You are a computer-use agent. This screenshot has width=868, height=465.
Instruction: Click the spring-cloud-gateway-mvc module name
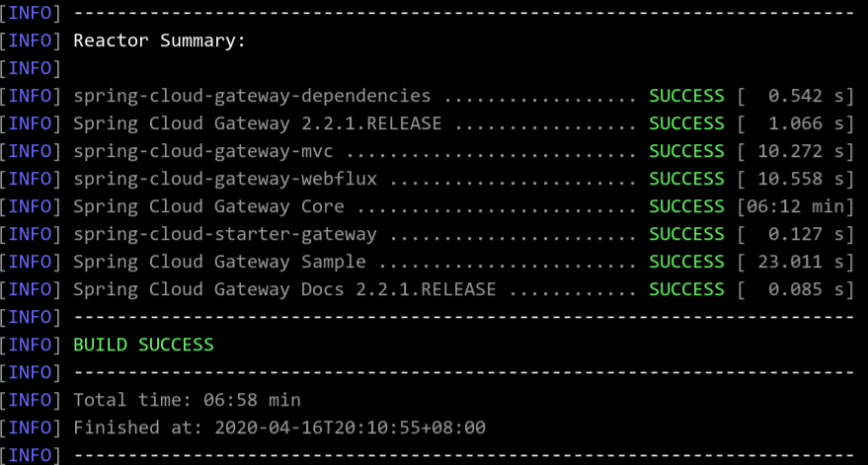click(x=203, y=152)
